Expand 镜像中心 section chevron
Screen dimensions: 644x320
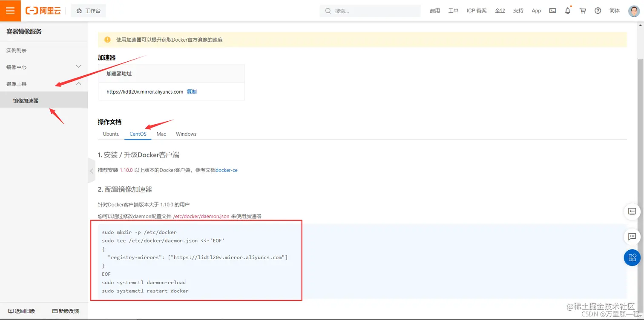click(78, 66)
